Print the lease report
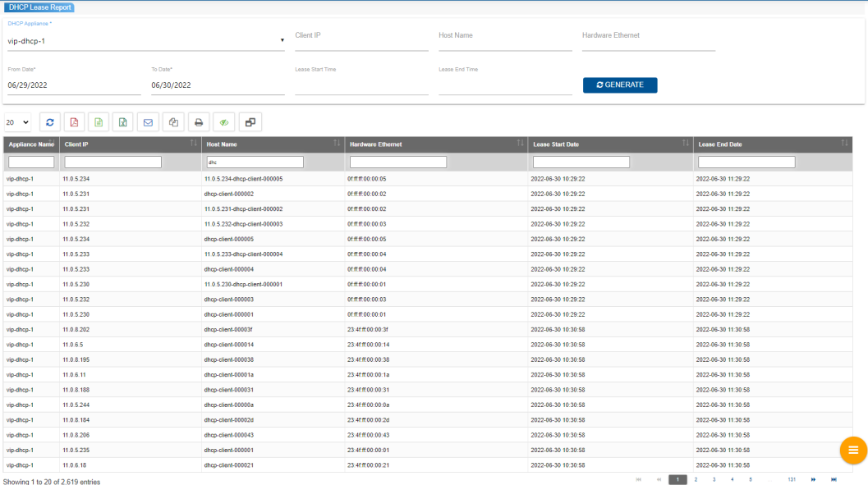The image size is (868, 485). [199, 122]
